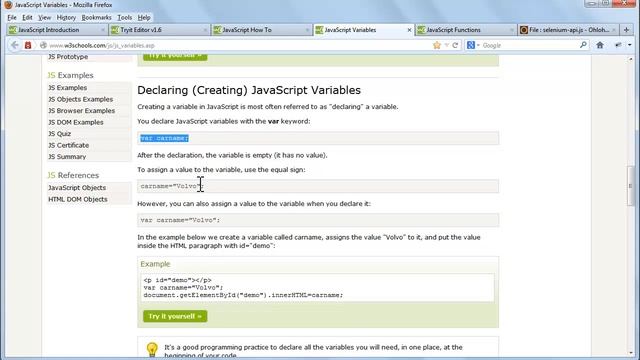Bookmark this page with the star icon

tap(437, 45)
